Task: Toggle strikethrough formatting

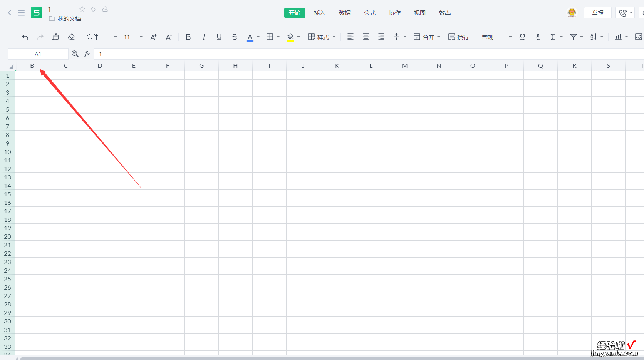Action: (235, 37)
